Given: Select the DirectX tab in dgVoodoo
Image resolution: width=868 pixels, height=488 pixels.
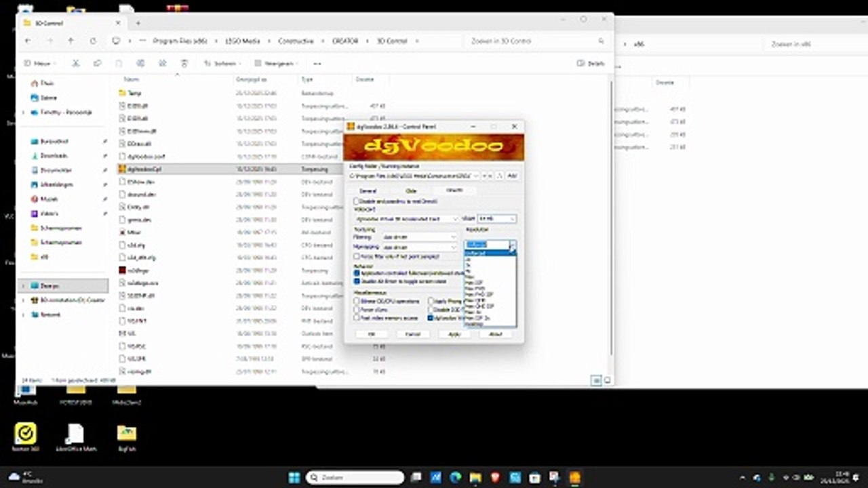Looking at the screenshot, I should click(454, 190).
